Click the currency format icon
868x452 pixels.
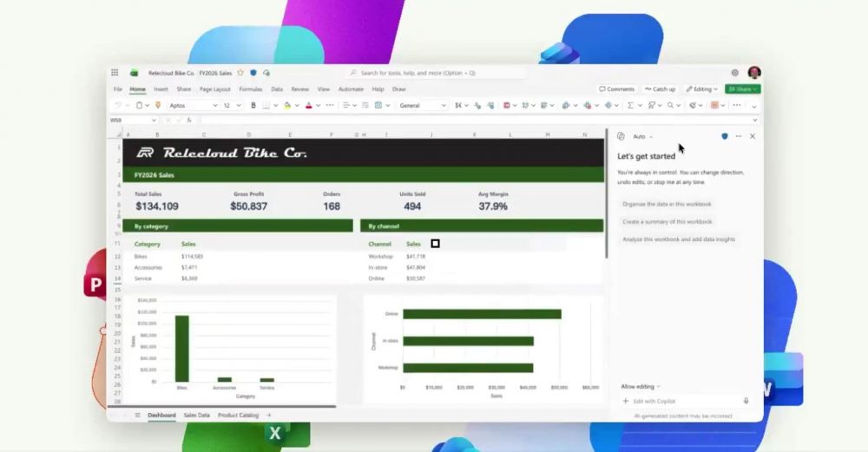[x=458, y=105]
